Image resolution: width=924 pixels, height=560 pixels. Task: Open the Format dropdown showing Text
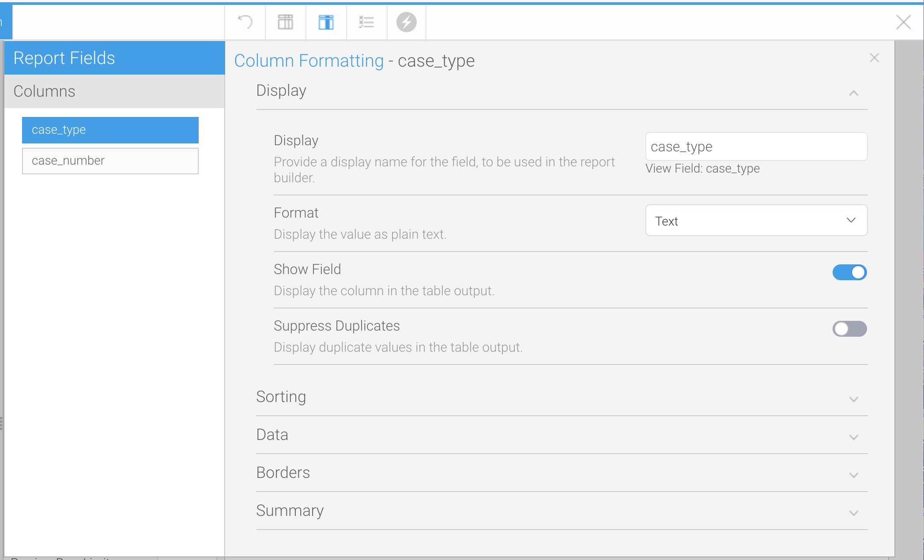(x=756, y=220)
